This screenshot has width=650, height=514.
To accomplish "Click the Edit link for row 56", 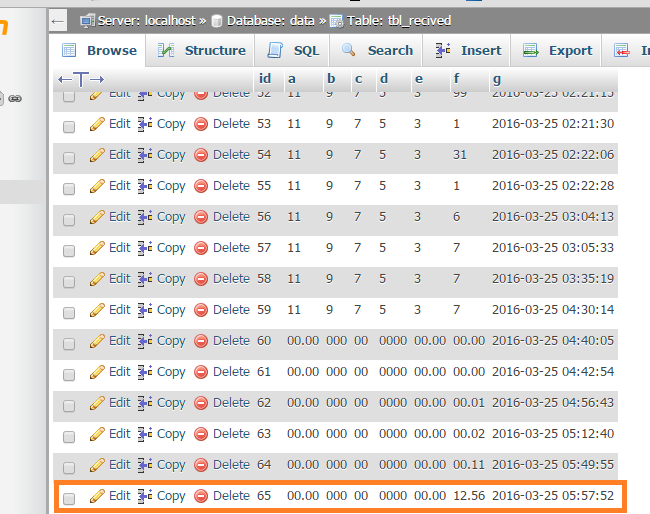I will pos(120,217).
